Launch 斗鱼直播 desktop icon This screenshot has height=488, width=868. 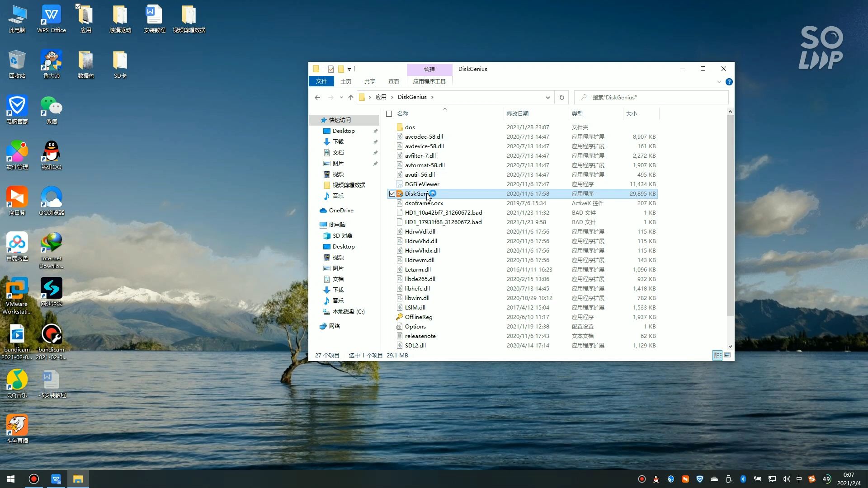pos(17,429)
